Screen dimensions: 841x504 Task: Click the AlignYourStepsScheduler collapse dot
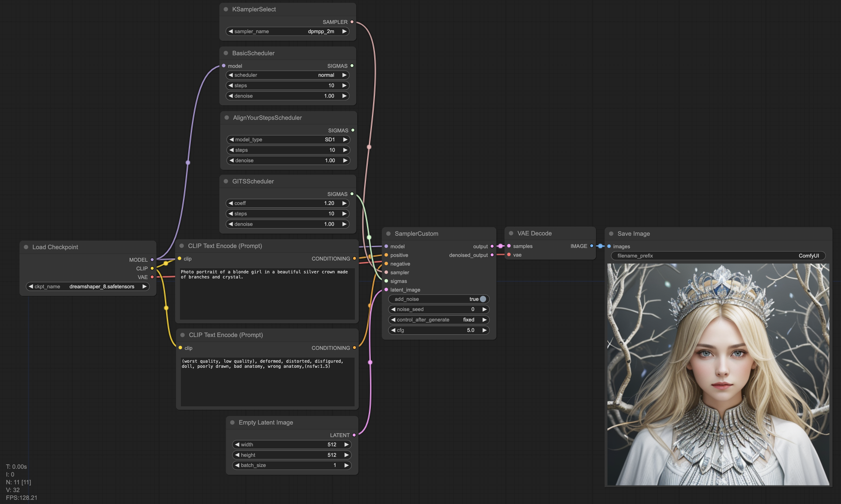[x=227, y=117]
